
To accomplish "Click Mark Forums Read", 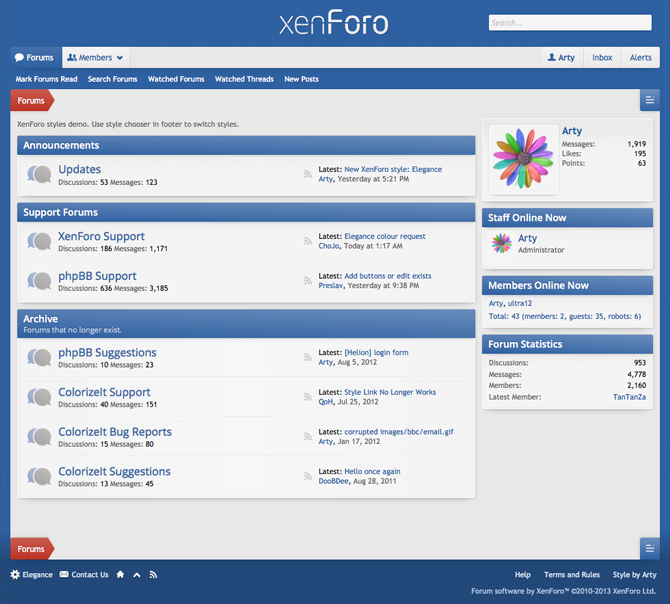I will [x=47, y=79].
